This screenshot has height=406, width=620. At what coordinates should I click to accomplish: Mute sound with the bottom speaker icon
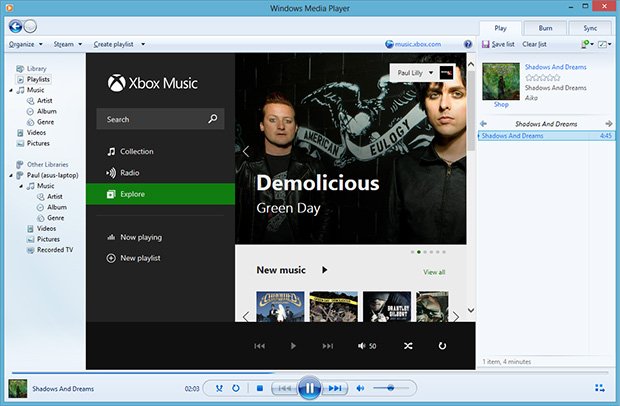coord(360,388)
